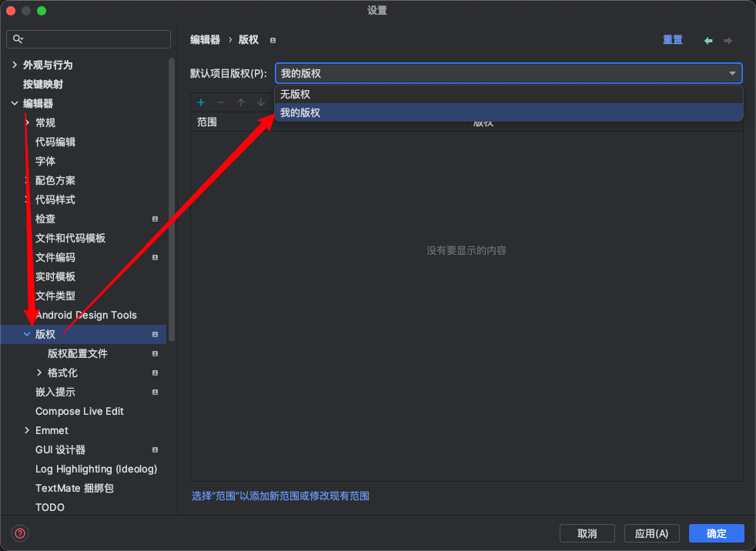Viewport: 756px width, 551px height.
Task: Open the 默认项目版权 dropdown arrow
Action: tap(732, 74)
